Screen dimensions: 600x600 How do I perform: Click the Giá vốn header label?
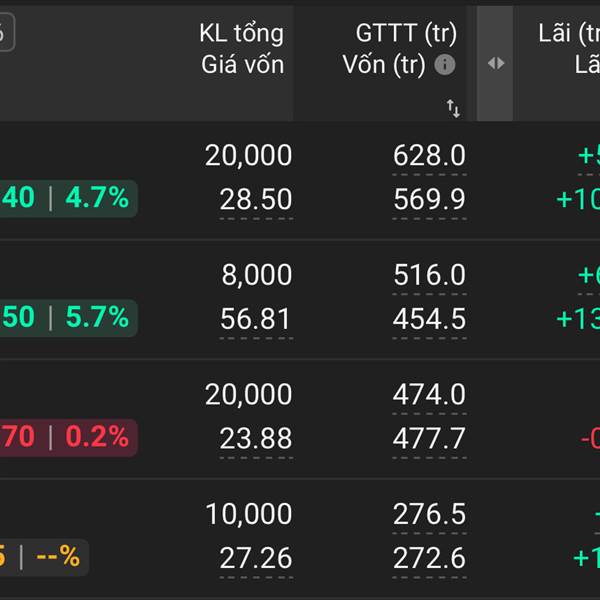tap(242, 65)
